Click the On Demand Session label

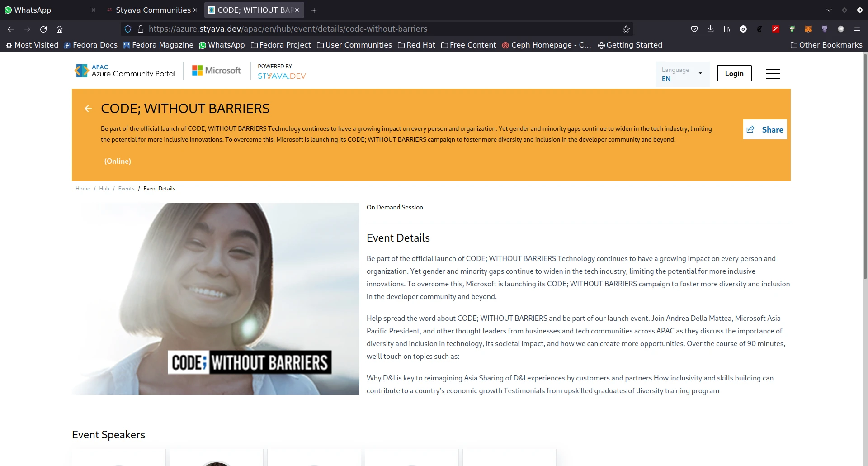click(x=395, y=207)
